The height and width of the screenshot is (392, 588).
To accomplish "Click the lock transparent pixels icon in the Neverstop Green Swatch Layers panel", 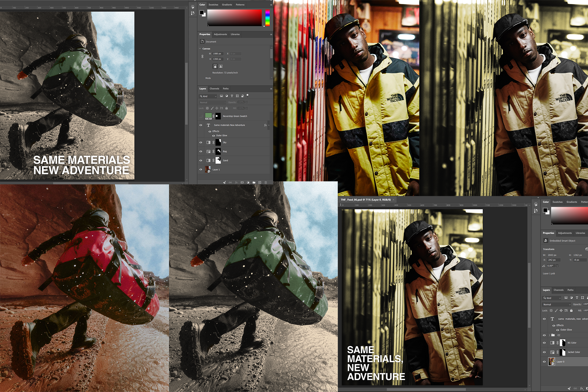I will pos(207,108).
